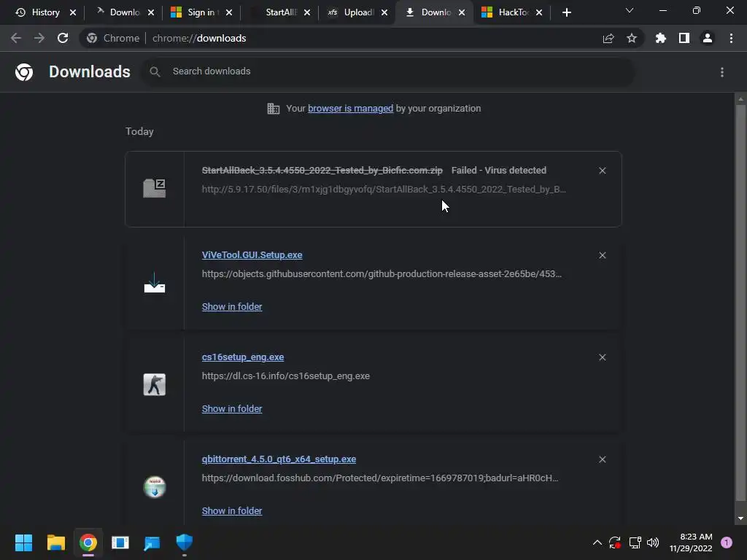This screenshot has height=560, width=747.
Task: Click the 'Failed - Virus detected' status
Action: click(499, 170)
